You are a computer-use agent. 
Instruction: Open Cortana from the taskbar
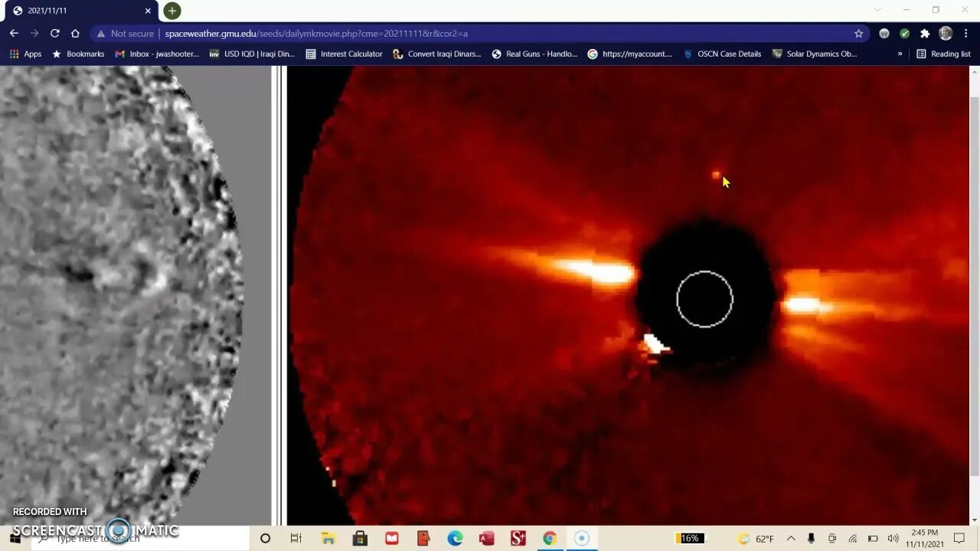coord(265,538)
